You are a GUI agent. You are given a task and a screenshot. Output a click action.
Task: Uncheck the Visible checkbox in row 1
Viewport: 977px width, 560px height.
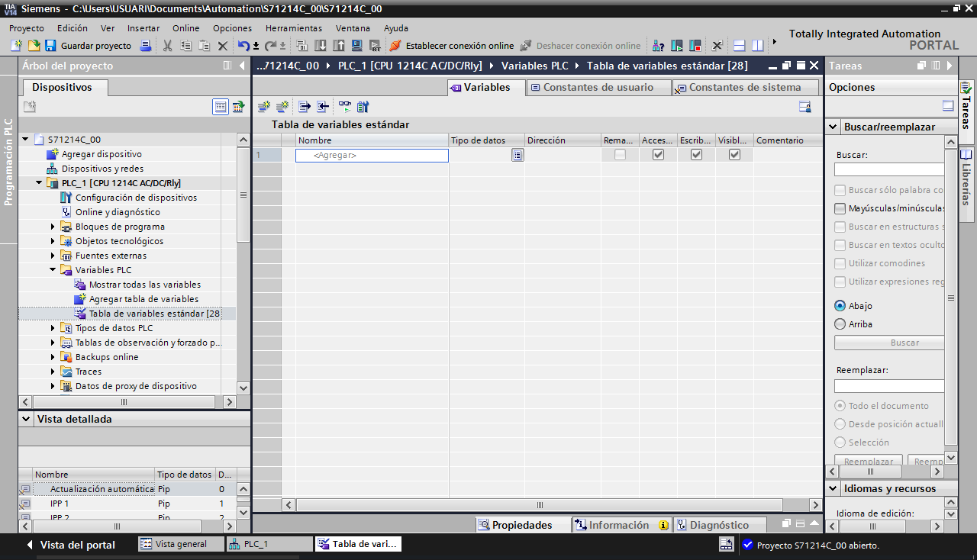coord(734,155)
